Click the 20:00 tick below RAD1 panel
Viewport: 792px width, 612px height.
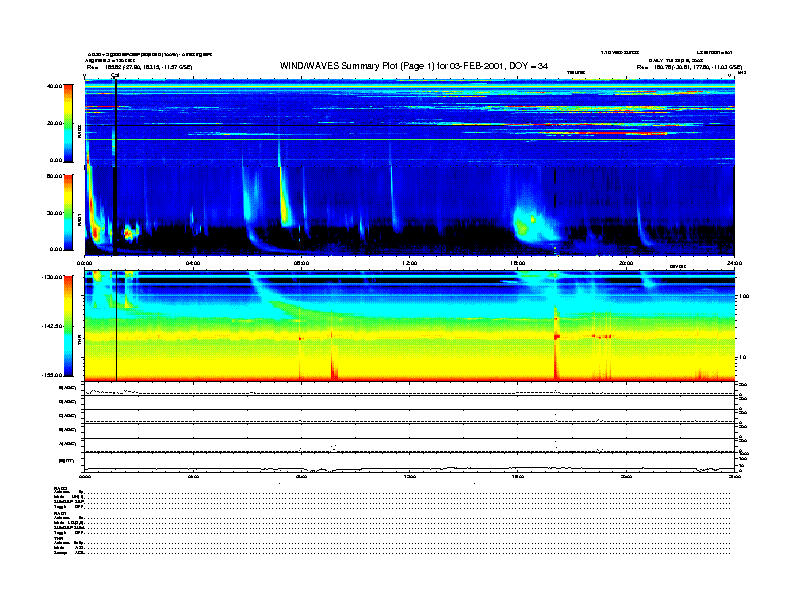(626, 263)
